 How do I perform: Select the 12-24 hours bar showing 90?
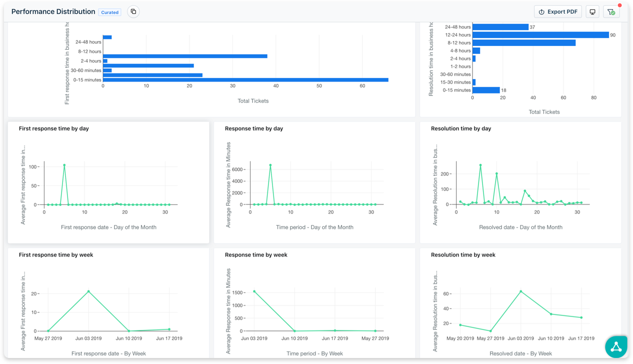[540, 35]
